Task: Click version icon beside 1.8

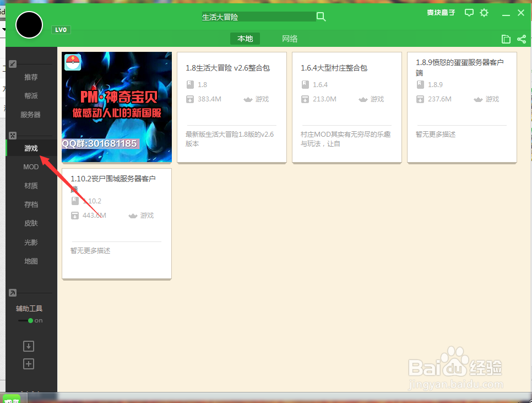Action: tap(190, 84)
